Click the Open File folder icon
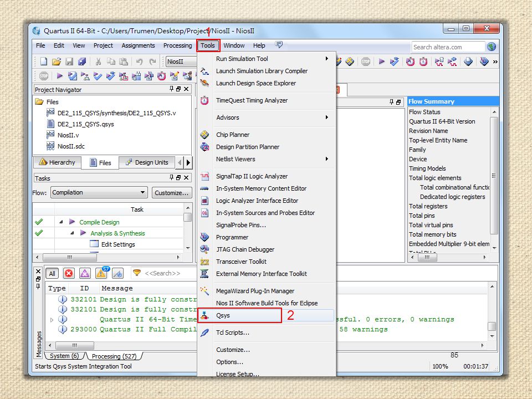Screen dimensions: 532x399 [57, 62]
